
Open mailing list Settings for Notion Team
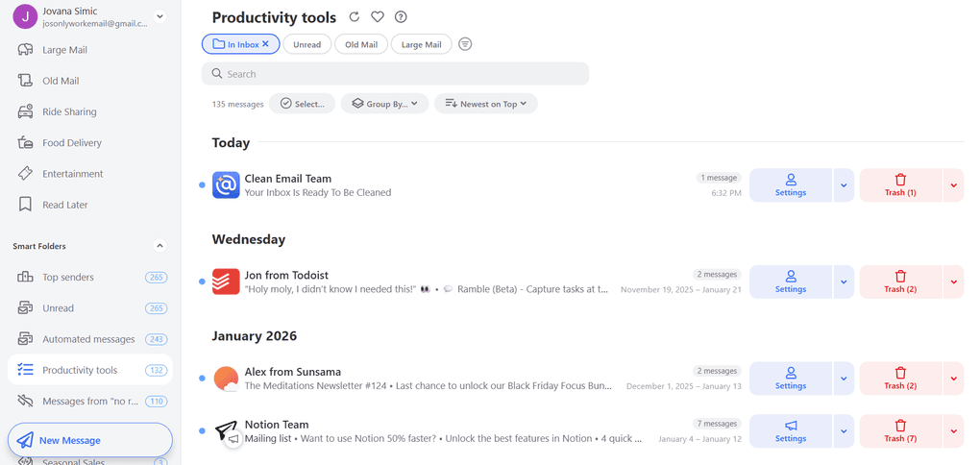(x=790, y=431)
